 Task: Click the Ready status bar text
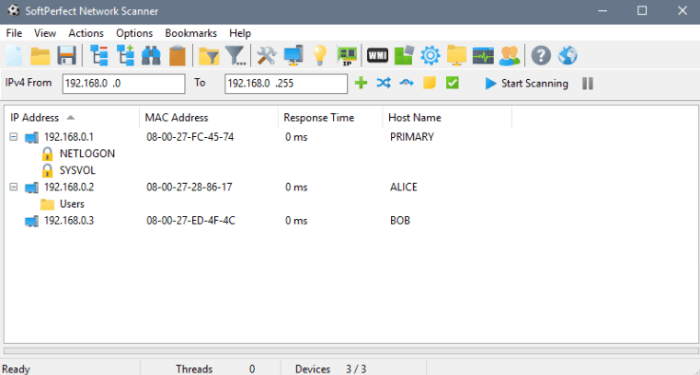click(16, 369)
